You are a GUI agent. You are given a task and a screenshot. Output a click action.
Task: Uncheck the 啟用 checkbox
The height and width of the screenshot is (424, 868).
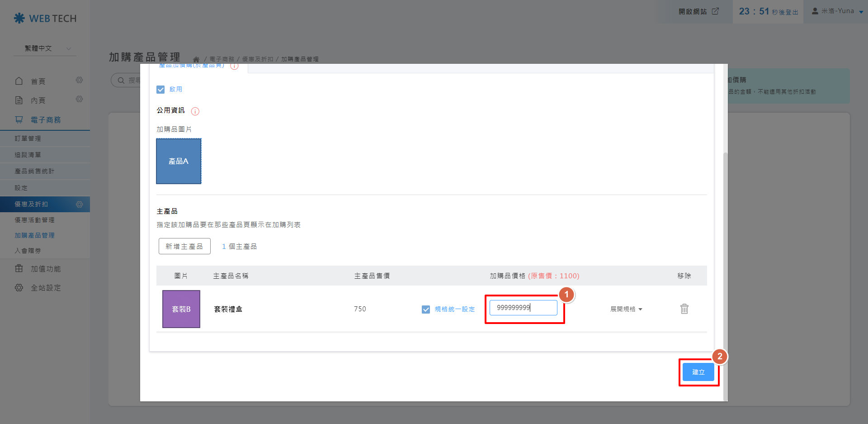tap(160, 90)
